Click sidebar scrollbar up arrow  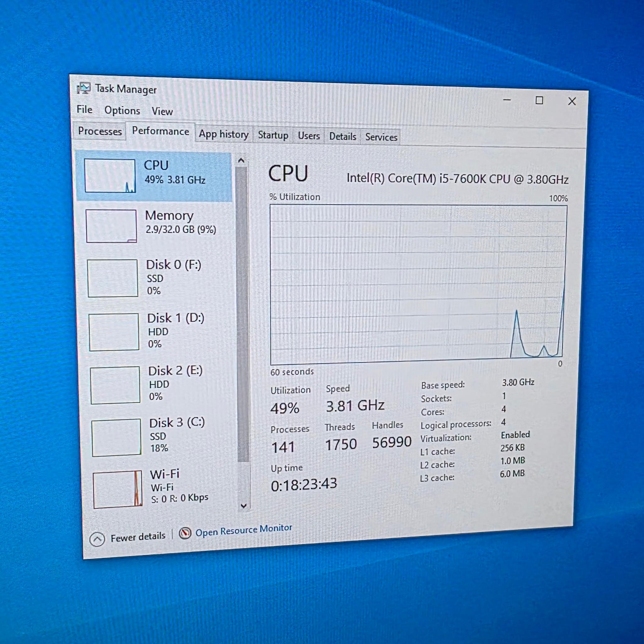241,160
